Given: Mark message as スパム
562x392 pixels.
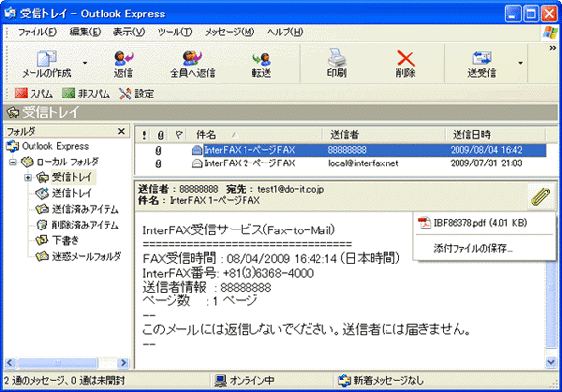Looking at the screenshot, I should coord(34,94).
